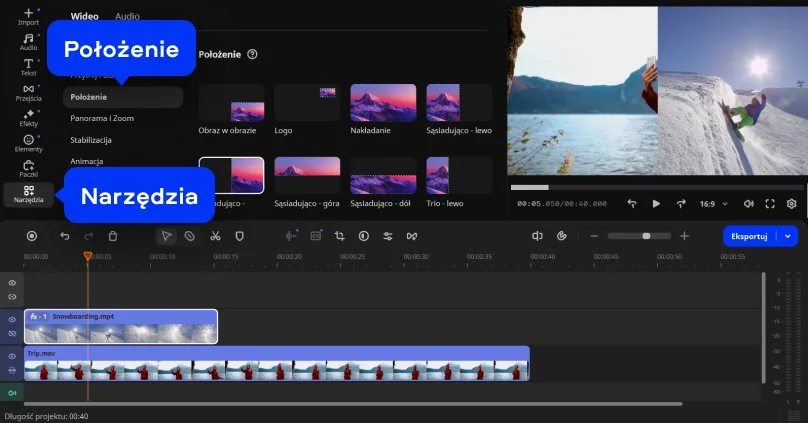808x423 pixels.
Task: Click the Eksportuj button
Action: pyautogui.click(x=749, y=236)
